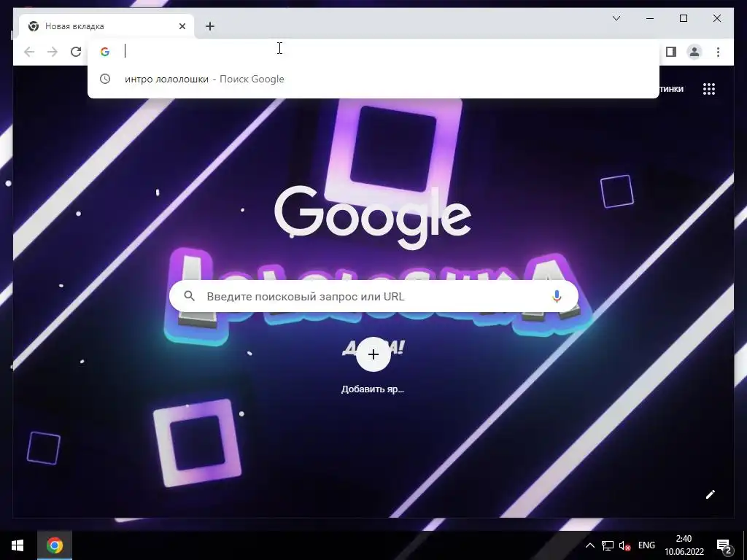This screenshot has height=560, width=747.
Task: Show hidden tray icons chevron
Action: coord(589,545)
